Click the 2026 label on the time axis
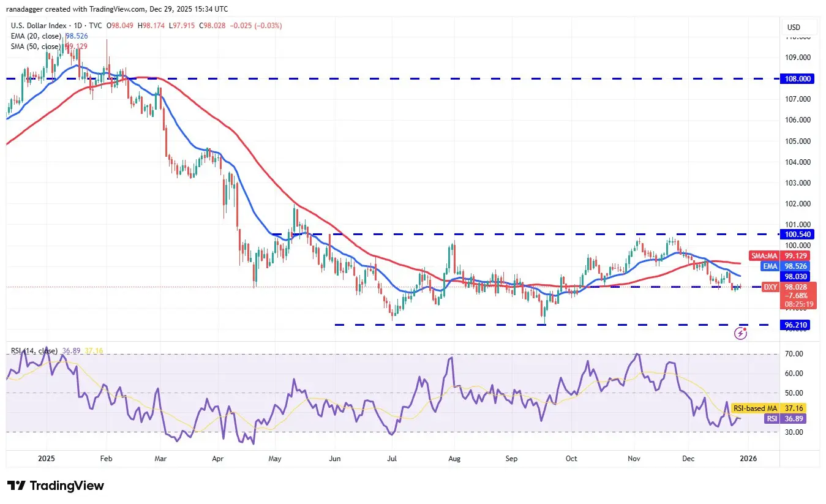The width and height of the screenshot is (826, 504). click(748, 458)
